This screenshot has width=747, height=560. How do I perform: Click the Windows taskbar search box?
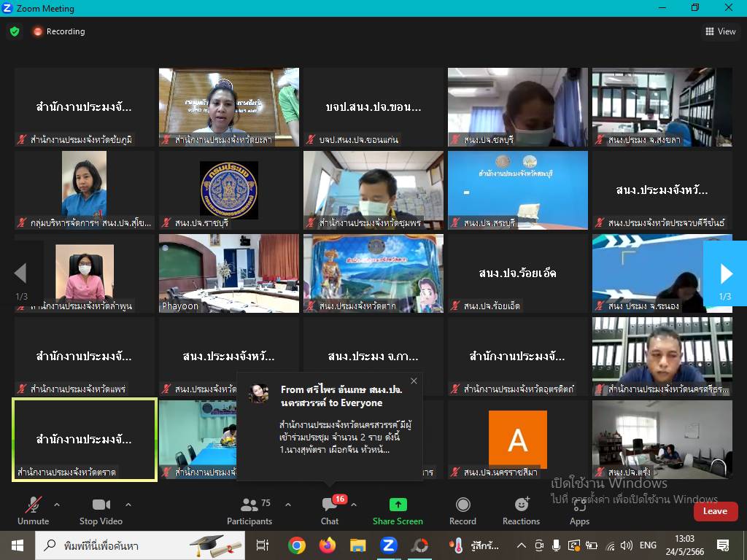tap(141, 545)
